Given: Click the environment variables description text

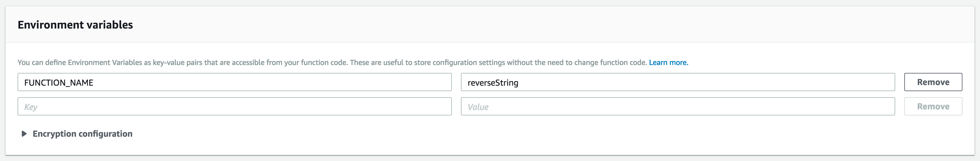Looking at the screenshot, I should click(x=332, y=63).
